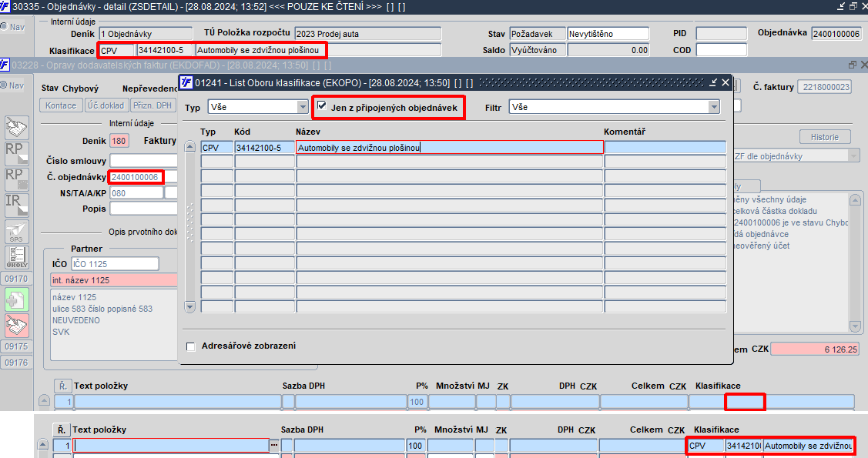
Task: Click the Číslo smlouvy input field
Action: click(x=143, y=161)
